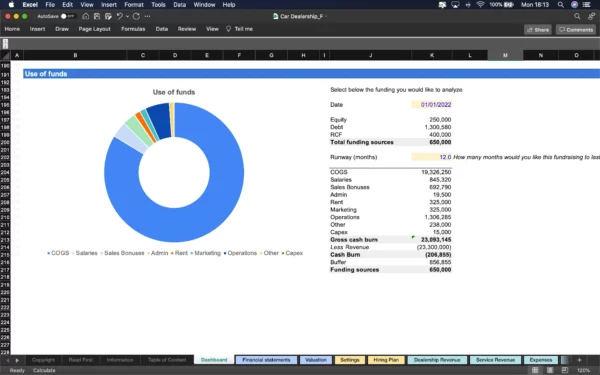Screen dimensions: 600x375
Task: Click the previous sheet tab arrow
Action: pyautogui.click(x=8, y=360)
